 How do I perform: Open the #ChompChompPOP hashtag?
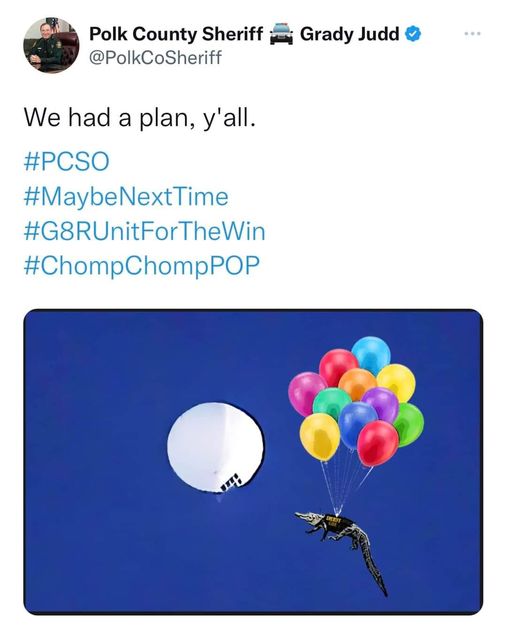coord(142,266)
